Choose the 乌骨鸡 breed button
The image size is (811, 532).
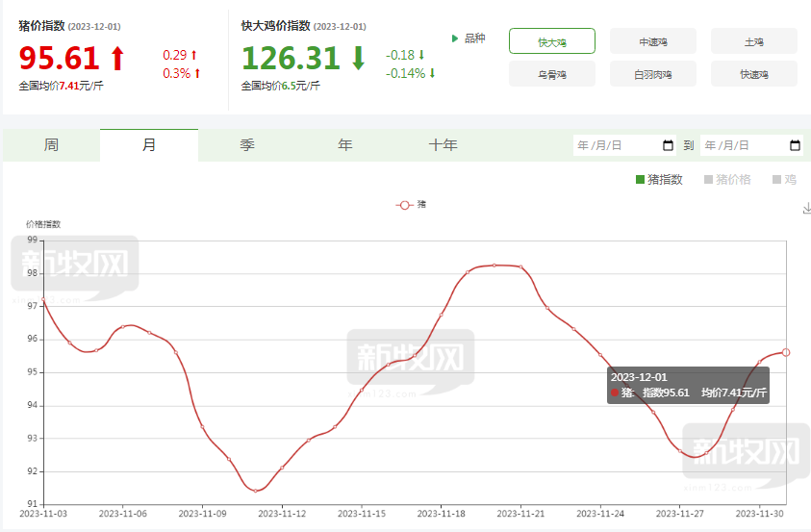point(551,74)
